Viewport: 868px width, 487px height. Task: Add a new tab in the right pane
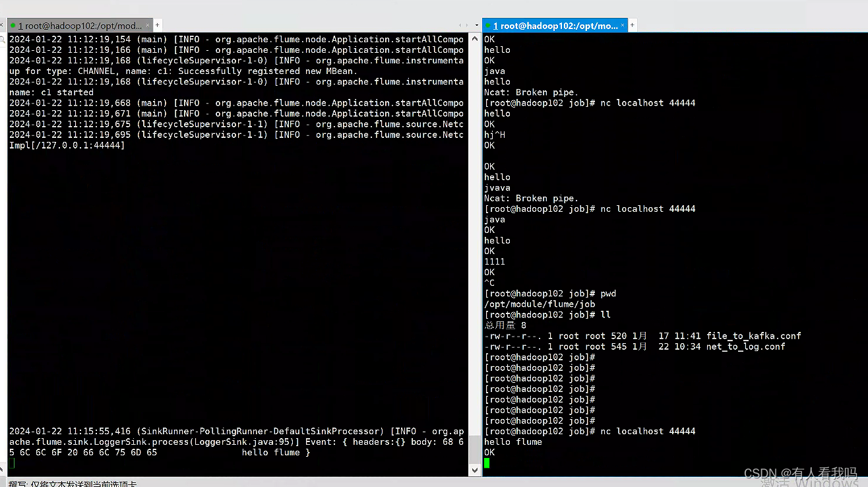(x=632, y=26)
